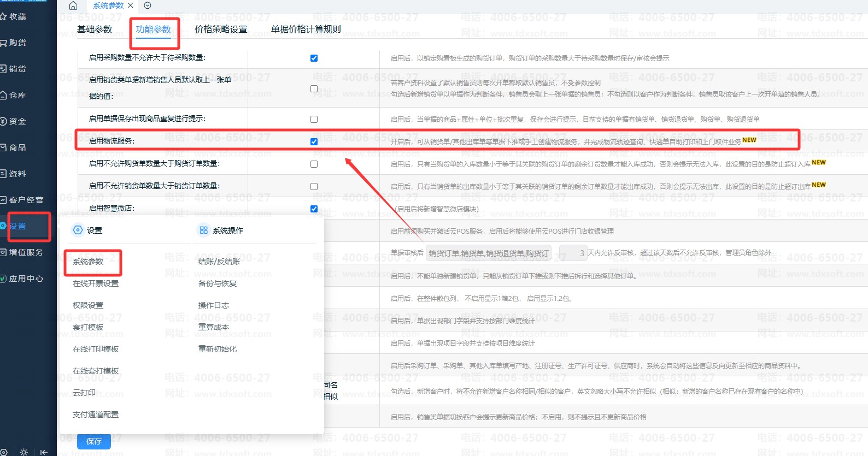Click the sun theme icon at bottom

coord(24,452)
